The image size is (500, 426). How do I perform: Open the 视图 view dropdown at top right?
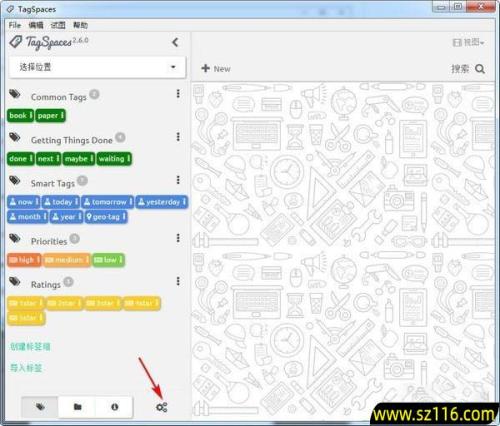pos(468,42)
